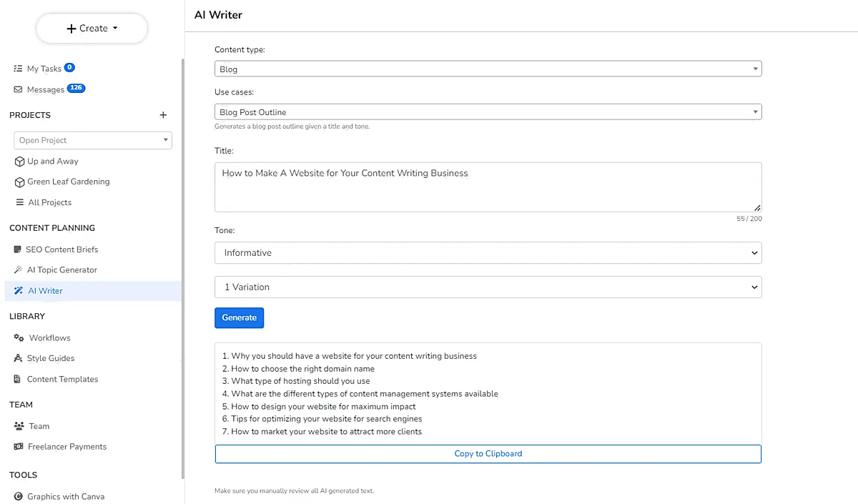
Task: Open SEO Content Briefs in sidebar
Action: click(x=61, y=249)
